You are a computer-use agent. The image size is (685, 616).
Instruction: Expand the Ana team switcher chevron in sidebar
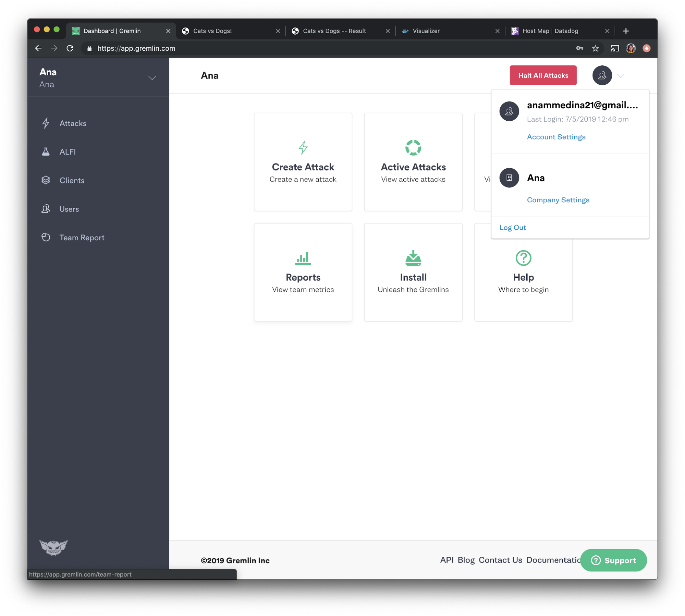pyautogui.click(x=152, y=78)
